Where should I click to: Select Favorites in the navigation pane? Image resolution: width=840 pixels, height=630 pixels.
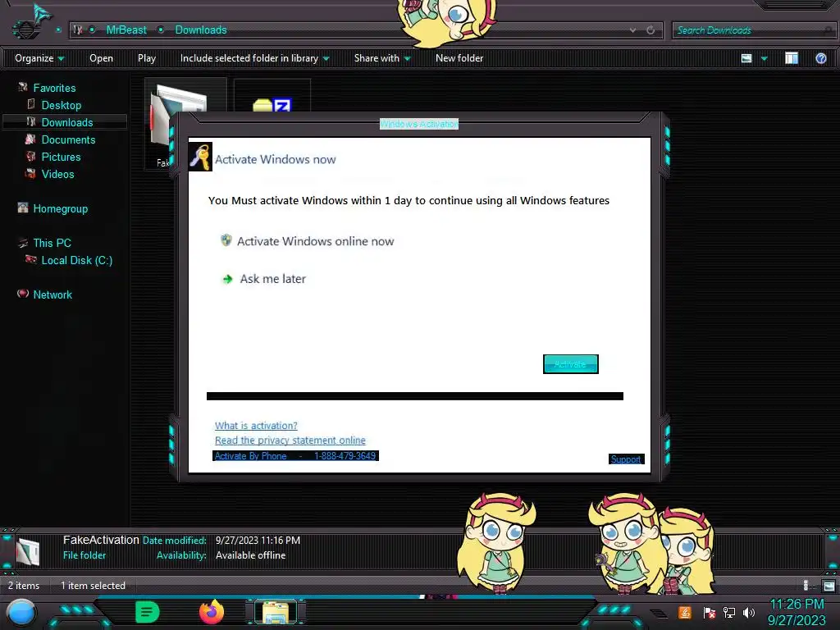coord(54,88)
